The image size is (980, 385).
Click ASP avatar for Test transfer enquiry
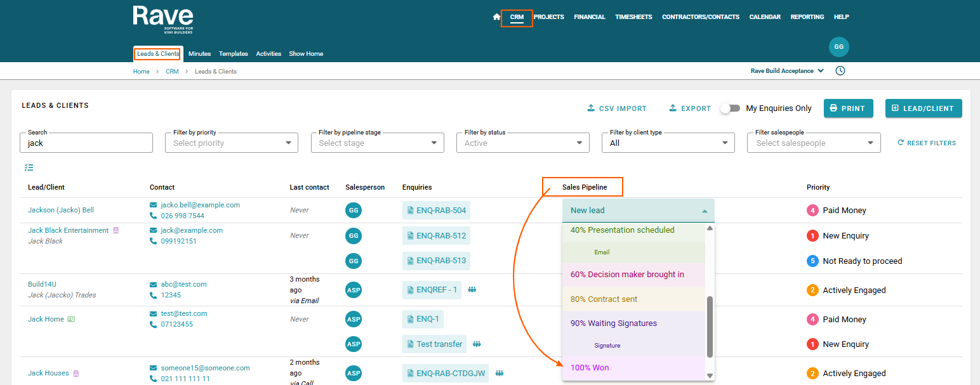coord(354,344)
